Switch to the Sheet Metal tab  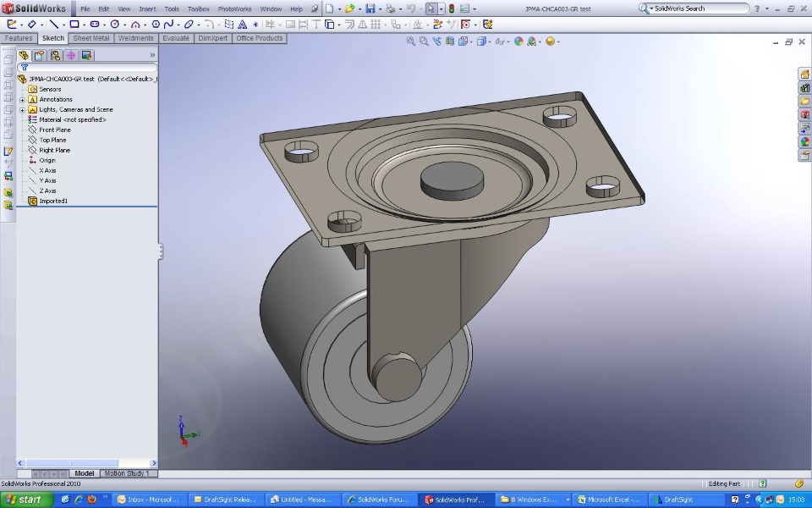point(90,38)
